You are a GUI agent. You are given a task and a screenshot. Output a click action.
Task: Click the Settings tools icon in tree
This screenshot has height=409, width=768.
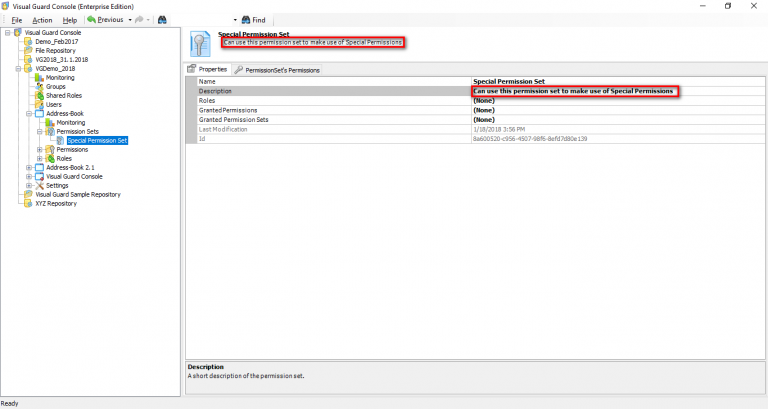click(39, 186)
